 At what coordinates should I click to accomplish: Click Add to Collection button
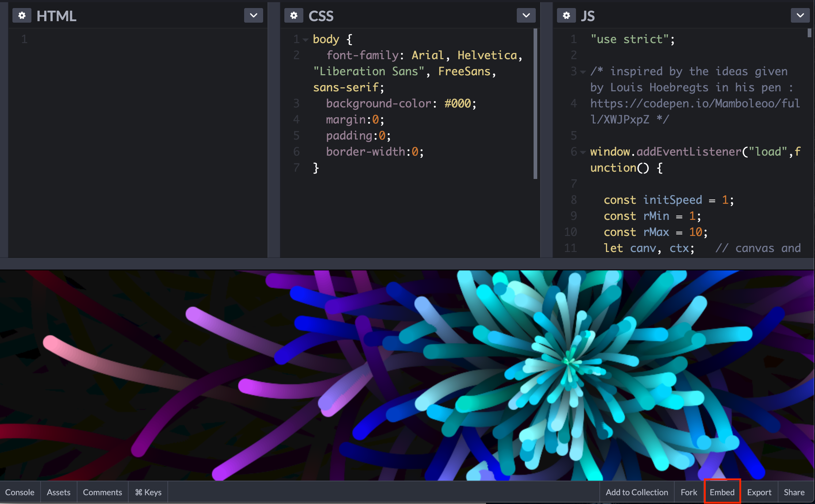click(637, 492)
